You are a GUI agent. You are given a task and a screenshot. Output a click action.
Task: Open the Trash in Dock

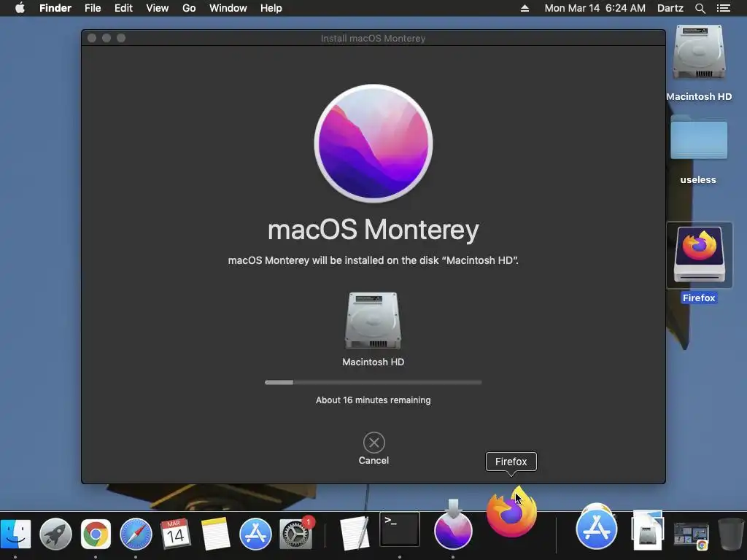pyautogui.click(x=730, y=534)
